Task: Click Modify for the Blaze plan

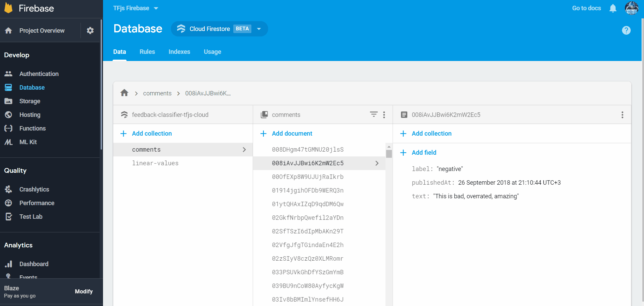Action: click(x=84, y=291)
